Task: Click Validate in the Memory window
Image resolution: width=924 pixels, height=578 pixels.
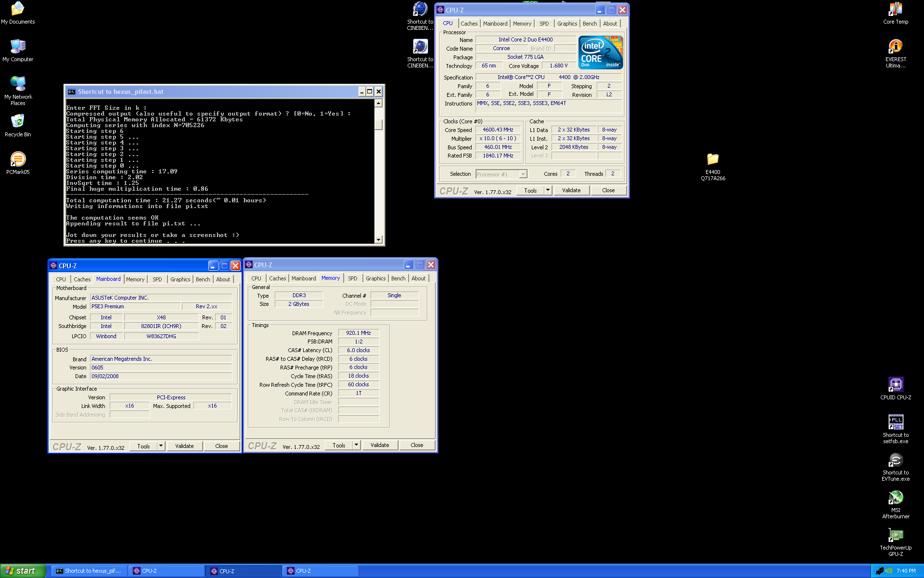Action: pos(380,445)
